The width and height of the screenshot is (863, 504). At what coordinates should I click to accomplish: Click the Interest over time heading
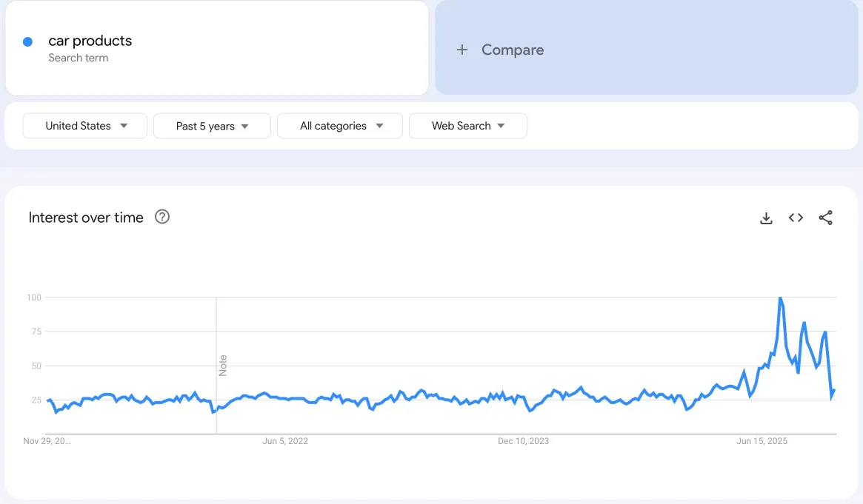coord(86,218)
